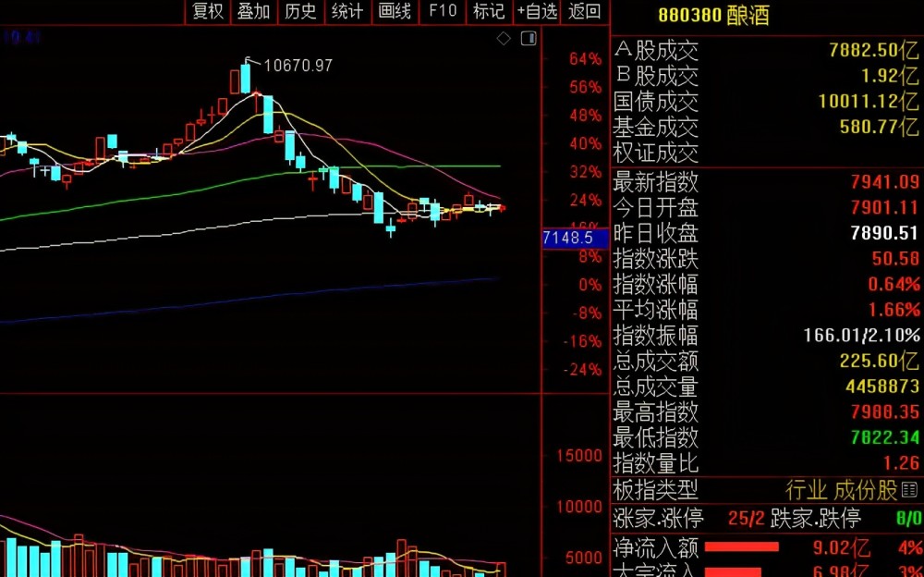
Task: Click the 返回 back button
Action: (x=585, y=11)
